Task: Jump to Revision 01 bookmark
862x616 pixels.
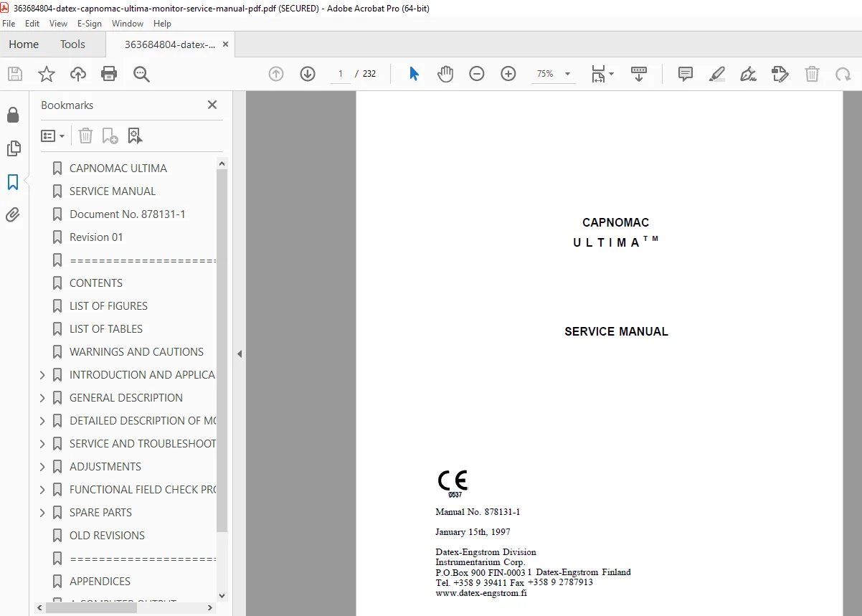Action: coord(96,237)
